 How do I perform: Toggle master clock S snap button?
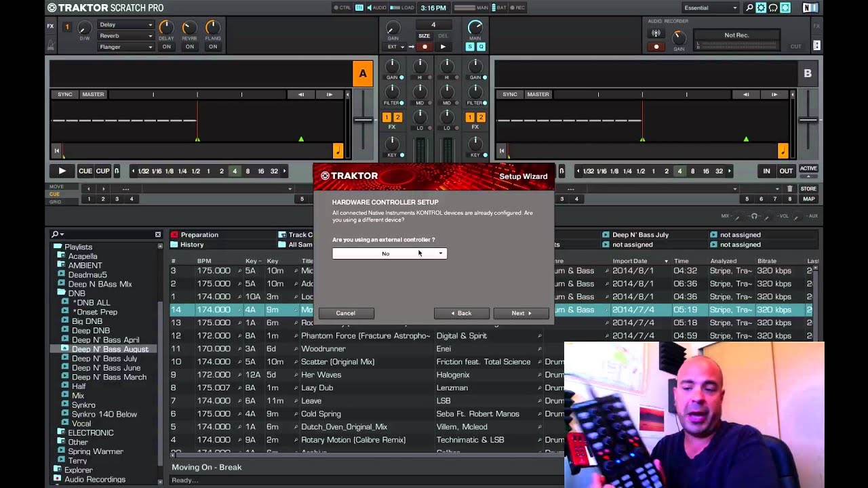pyautogui.click(x=470, y=47)
